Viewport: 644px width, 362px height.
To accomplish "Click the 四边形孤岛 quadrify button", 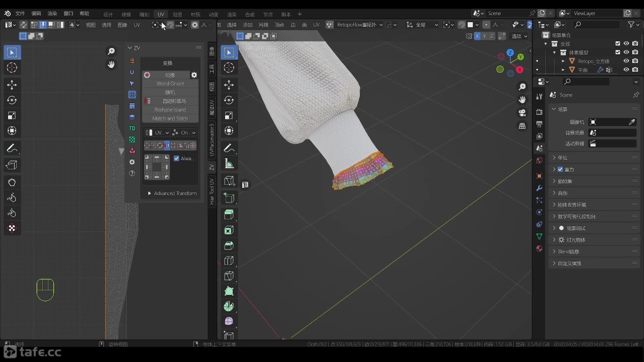I will click(x=170, y=101).
